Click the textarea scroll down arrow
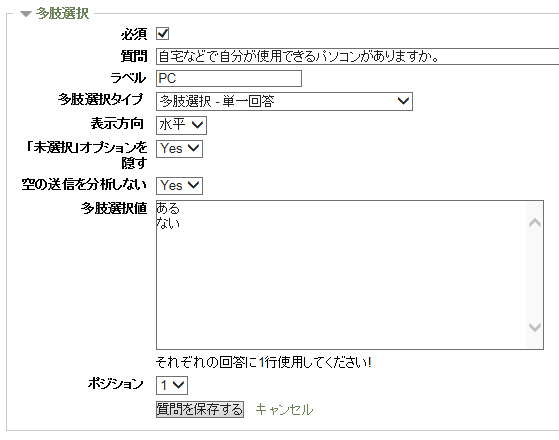 pyautogui.click(x=534, y=327)
